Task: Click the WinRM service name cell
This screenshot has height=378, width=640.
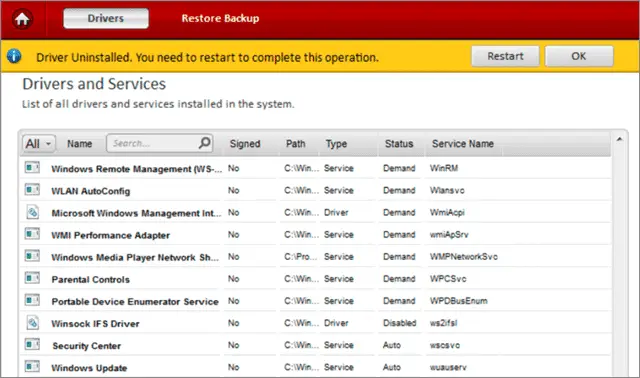Action: coord(444,168)
